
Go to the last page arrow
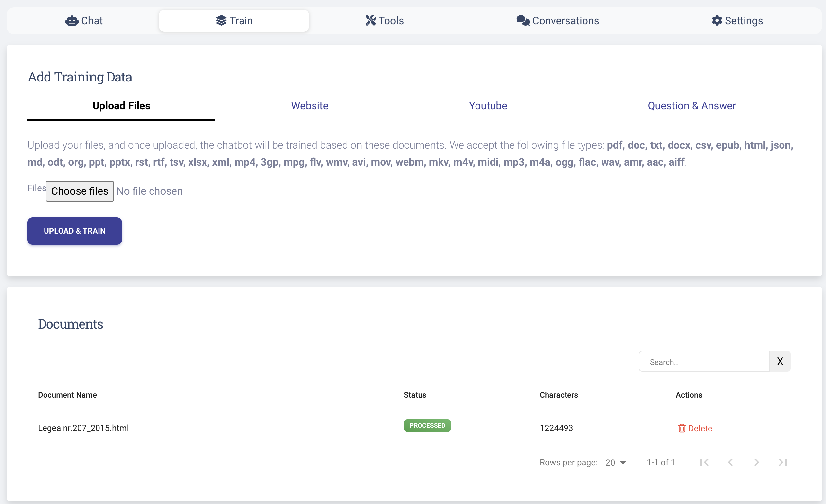(x=782, y=463)
